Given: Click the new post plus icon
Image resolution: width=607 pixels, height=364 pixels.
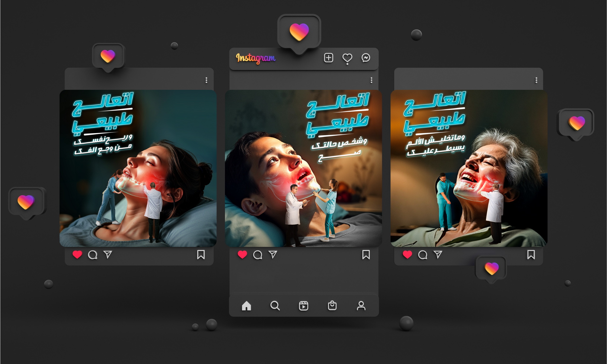Looking at the screenshot, I should click(328, 58).
